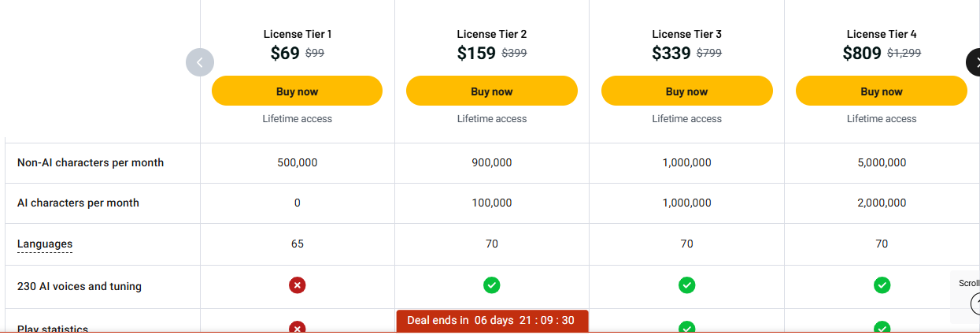
Task: Purchase License Tier 4 with Buy now
Action: (x=882, y=91)
